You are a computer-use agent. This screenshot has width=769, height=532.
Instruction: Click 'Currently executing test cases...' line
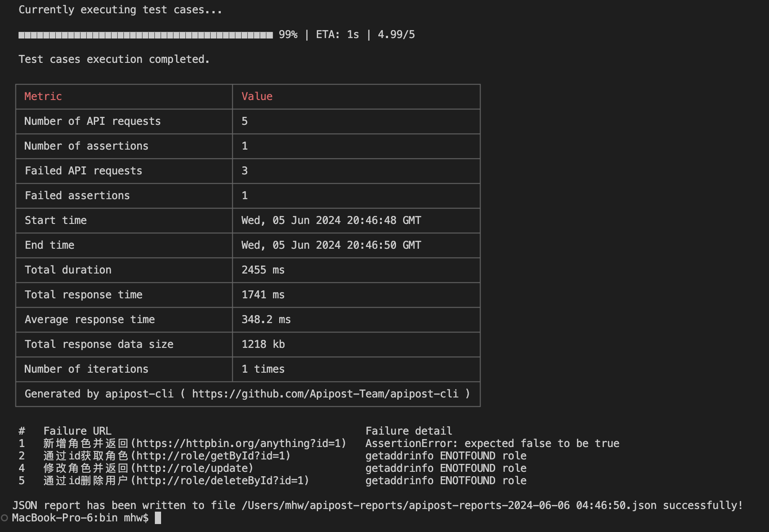click(120, 10)
